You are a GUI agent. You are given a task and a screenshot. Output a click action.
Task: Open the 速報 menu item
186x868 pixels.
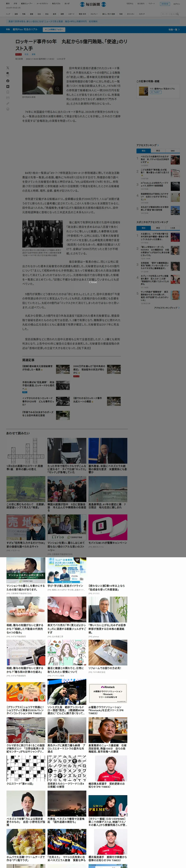16,14
